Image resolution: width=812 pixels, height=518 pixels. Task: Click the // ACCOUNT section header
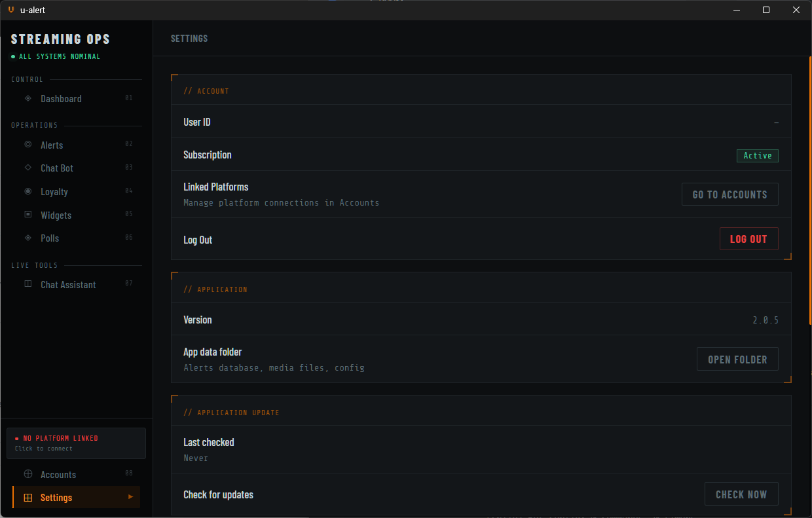(206, 92)
